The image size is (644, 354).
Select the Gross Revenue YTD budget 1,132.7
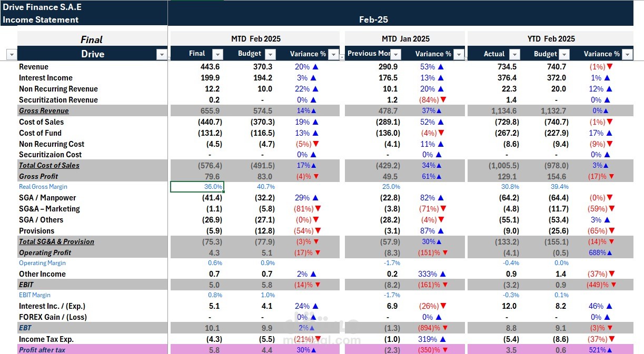(x=553, y=111)
